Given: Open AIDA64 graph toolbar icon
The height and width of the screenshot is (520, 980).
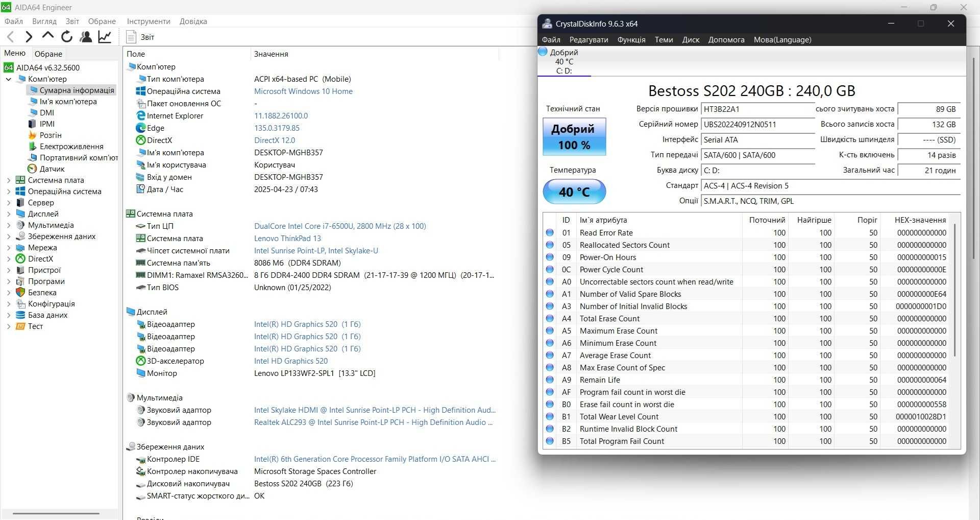Looking at the screenshot, I should 105,37.
